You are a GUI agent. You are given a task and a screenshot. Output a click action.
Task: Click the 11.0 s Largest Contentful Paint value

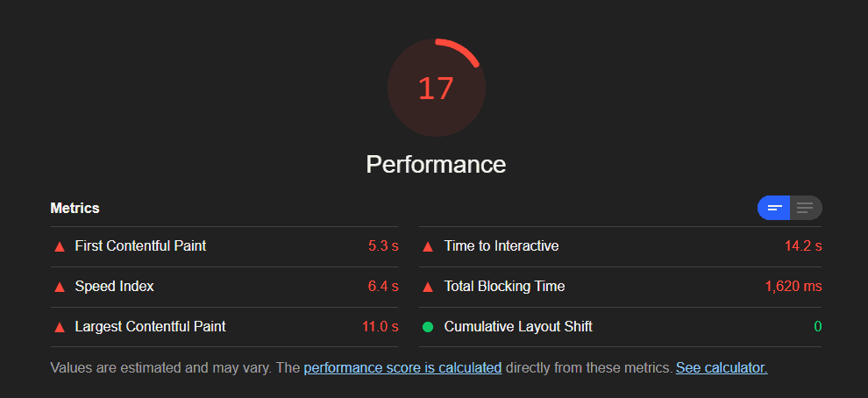(x=380, y=327)
